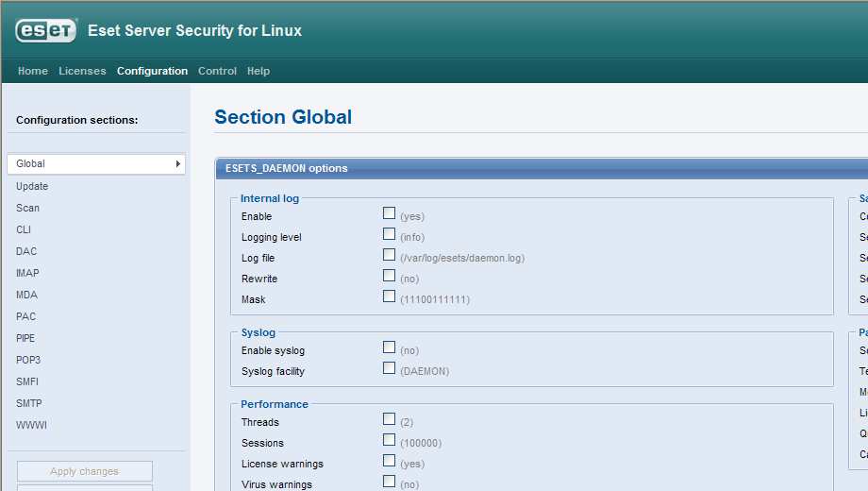Image resolution: width=868 pixels, height=491 pixels.
Task: Click the Apply changes button
Action: pyautogui.click(x=85, y=471)
